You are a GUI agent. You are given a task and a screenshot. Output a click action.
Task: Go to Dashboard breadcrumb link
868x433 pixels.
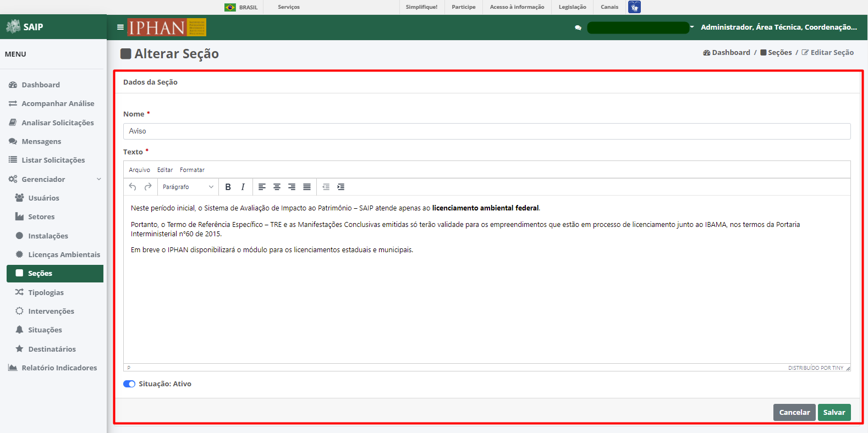click(x=727, y=52)
